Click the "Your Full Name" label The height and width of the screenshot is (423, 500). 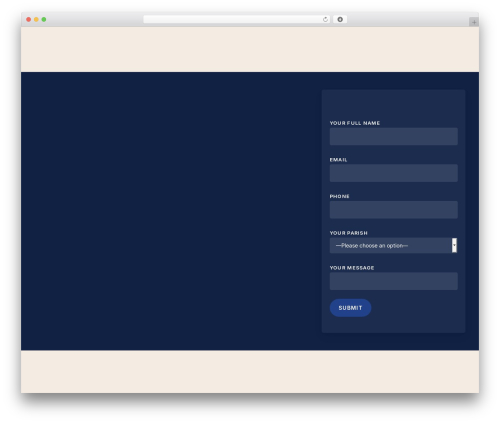(355, 123)
